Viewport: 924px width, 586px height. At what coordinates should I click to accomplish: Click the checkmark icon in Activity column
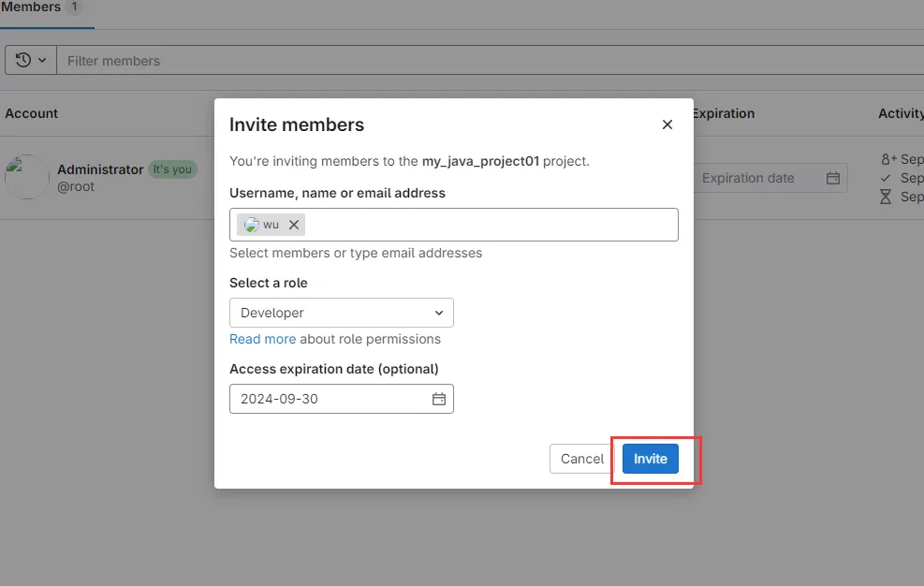pos(886,178)
